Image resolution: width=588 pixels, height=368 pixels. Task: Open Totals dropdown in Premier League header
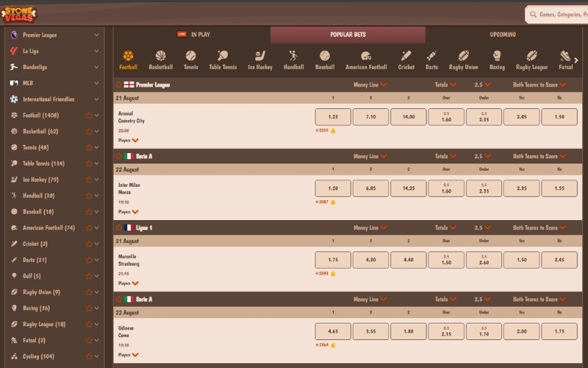coord(445,85)
